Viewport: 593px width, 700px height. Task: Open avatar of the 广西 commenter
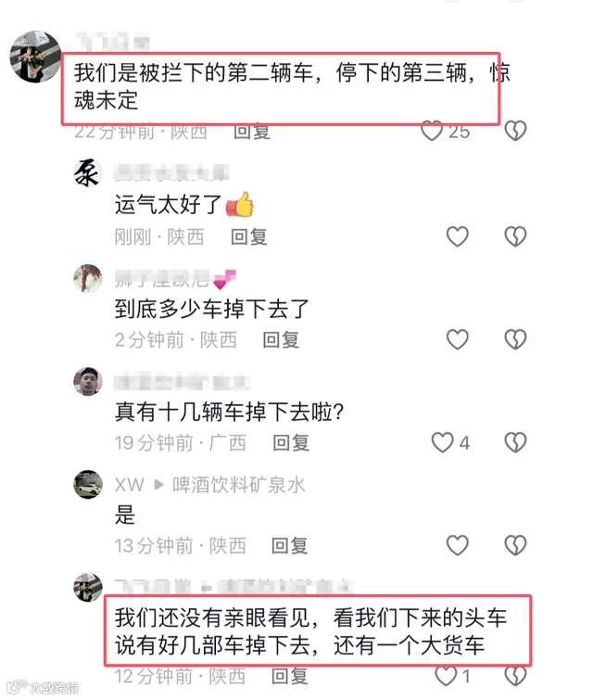tap(88, 381)
